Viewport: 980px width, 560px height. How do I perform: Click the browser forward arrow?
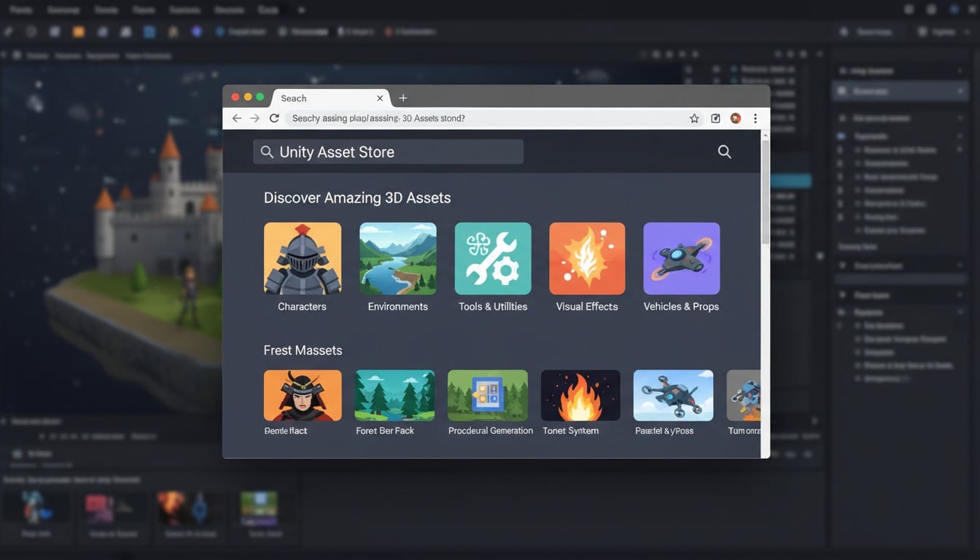(254, 118)
